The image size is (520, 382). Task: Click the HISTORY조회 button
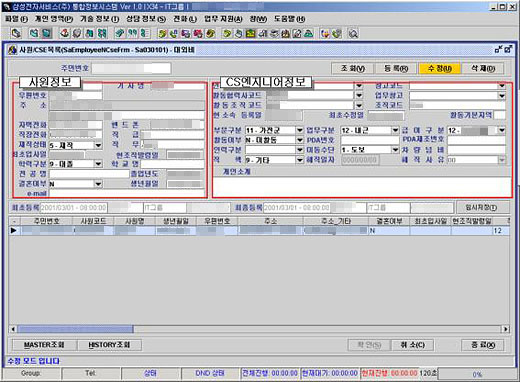[109, 345]
